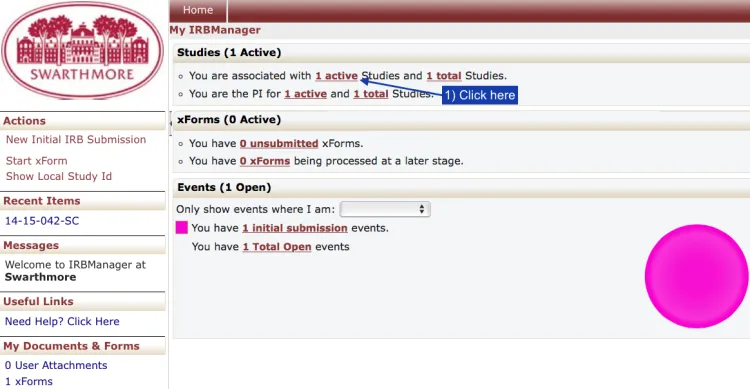Open the Home tab
Viewport: 750px width, 389px height.
pos(198,10)
